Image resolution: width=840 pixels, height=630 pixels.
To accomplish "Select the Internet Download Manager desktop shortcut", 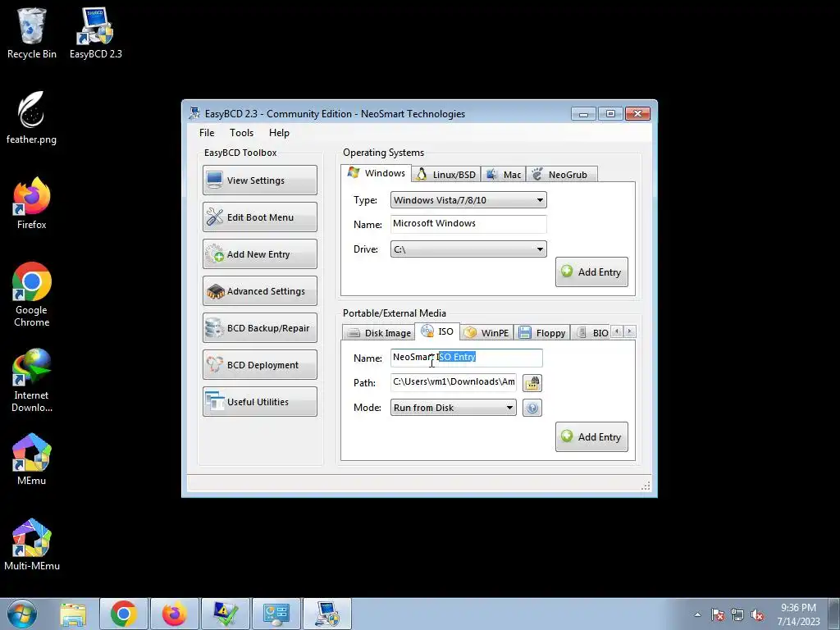I will (31, 380).
